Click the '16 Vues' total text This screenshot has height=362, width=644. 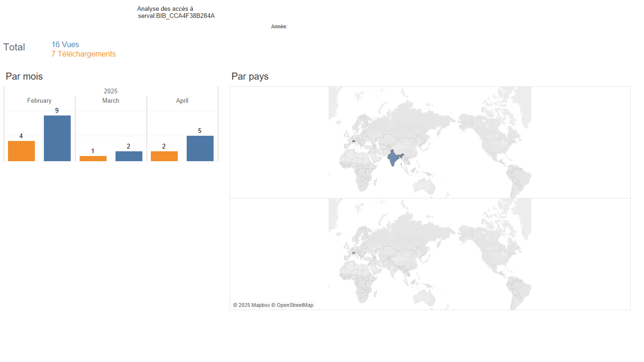point(65,45)
